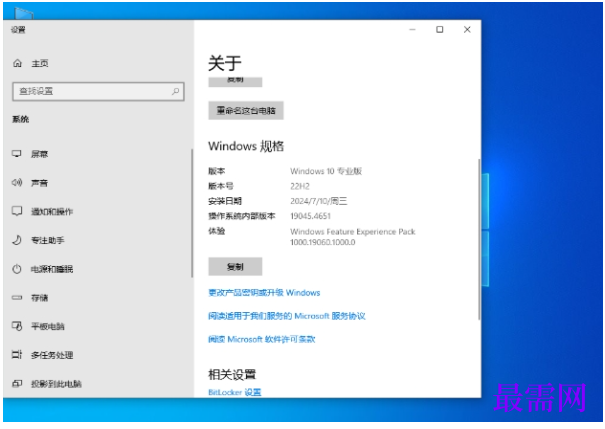Click the 系统 section label in sidebar

(x=20, y=119)
